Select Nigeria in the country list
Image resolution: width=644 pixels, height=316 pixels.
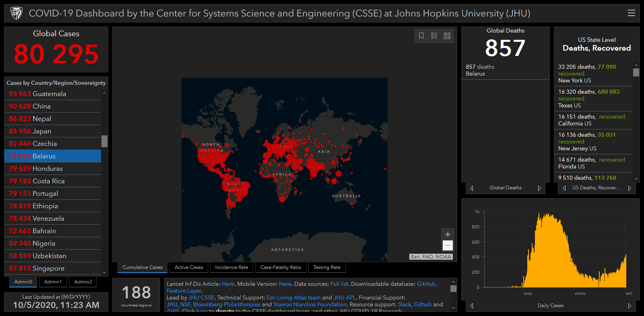tap(53, 243)
